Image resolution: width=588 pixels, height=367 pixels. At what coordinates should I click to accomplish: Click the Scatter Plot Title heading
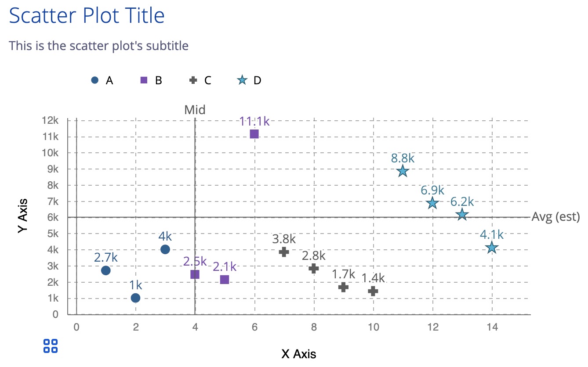click(87, 16)
